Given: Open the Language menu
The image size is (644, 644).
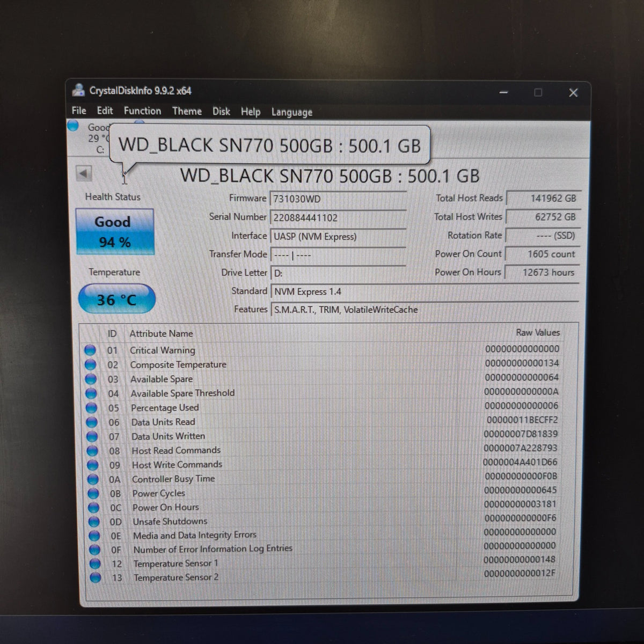Looking at the screenshot, I should pyautogui.click(x=291, y=112).
